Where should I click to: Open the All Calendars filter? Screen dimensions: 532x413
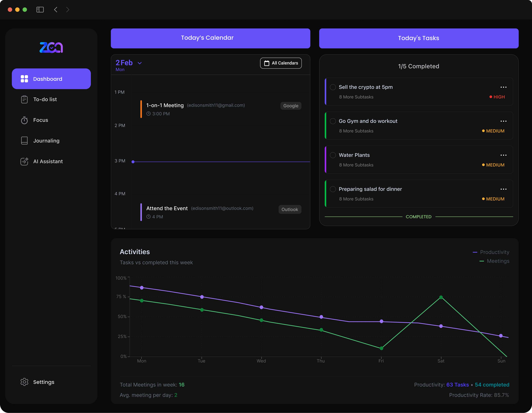tap(281, 63)
